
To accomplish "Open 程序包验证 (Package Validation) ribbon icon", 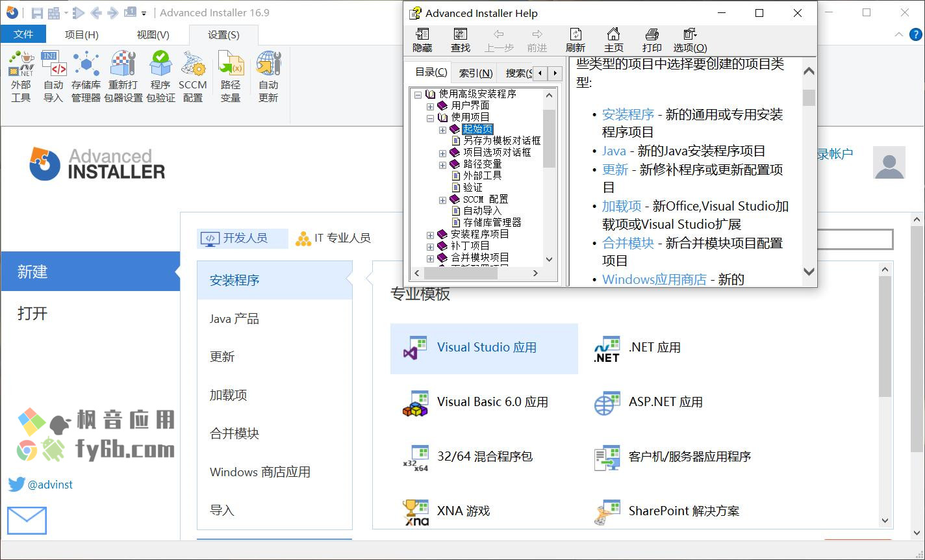I will pyautogui.click(x=160, y=77).
